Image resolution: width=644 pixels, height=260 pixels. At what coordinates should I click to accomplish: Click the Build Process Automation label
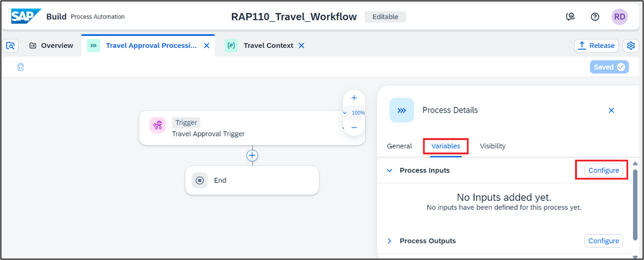point(86,17)
